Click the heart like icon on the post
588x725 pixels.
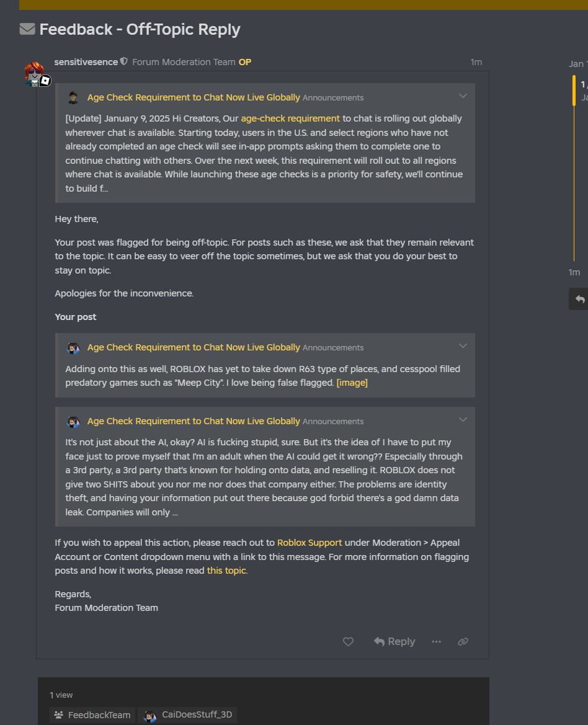[x=348, y=642]
